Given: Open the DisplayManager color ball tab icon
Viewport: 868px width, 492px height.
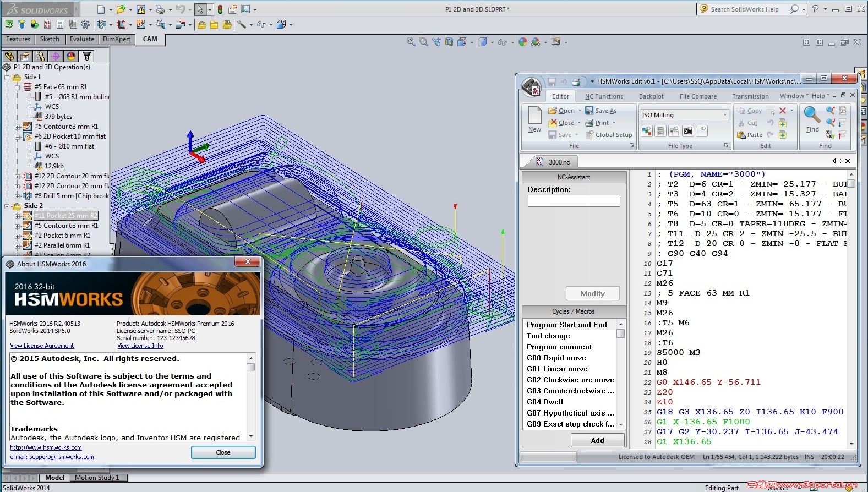Looking at the screenshot, I should [x=71, y=56].
